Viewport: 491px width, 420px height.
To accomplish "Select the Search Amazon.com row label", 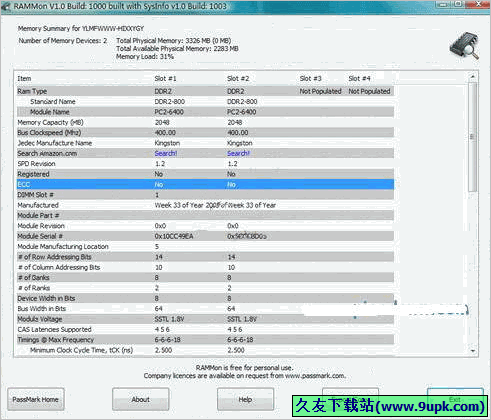I will pyautogui.click(x=47, y=153).
